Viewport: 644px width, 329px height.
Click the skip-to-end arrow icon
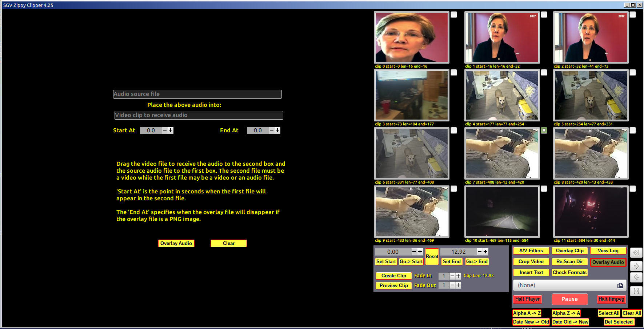pyautogui.click(x=636, y=252)
